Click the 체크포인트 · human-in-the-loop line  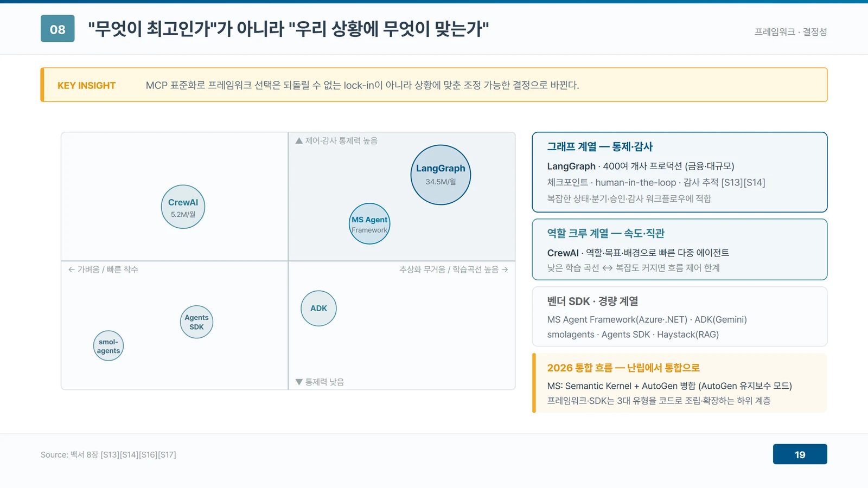pos(656,182)
